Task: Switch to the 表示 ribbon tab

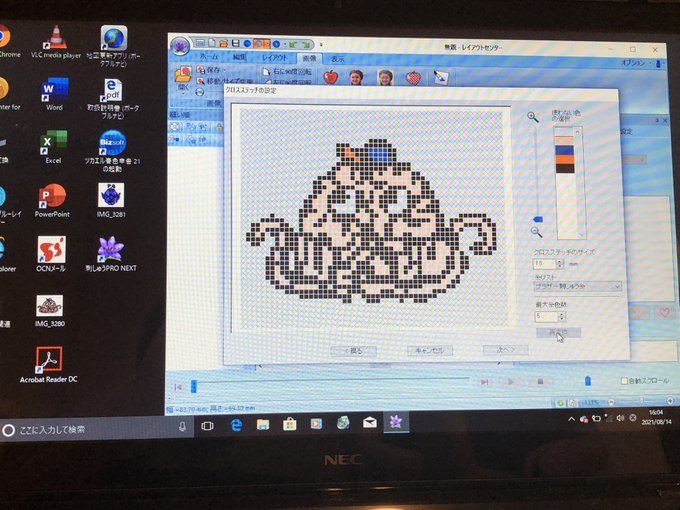Action: coord(337,59)
